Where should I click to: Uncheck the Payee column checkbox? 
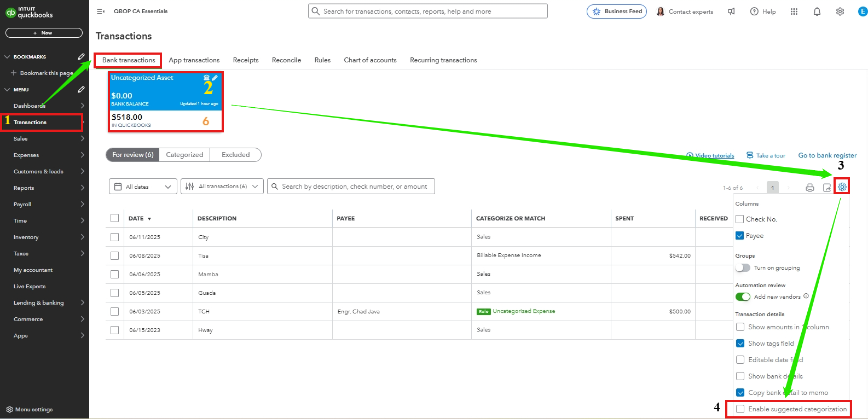coord(740,236)
